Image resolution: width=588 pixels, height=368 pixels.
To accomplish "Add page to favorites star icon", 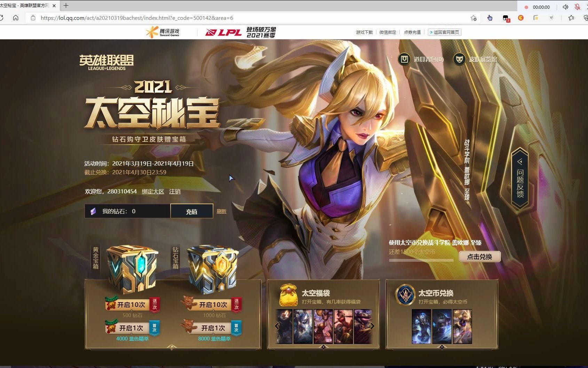I will click(473, 18).
